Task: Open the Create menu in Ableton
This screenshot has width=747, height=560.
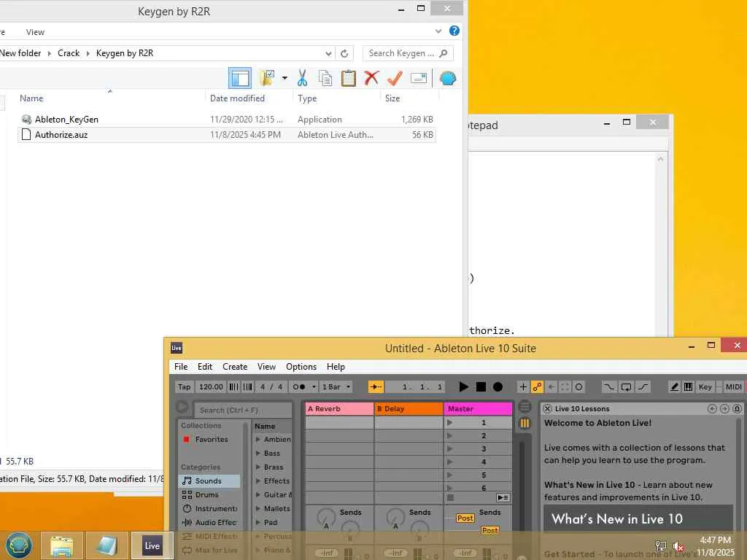Action: coord(235,367)
